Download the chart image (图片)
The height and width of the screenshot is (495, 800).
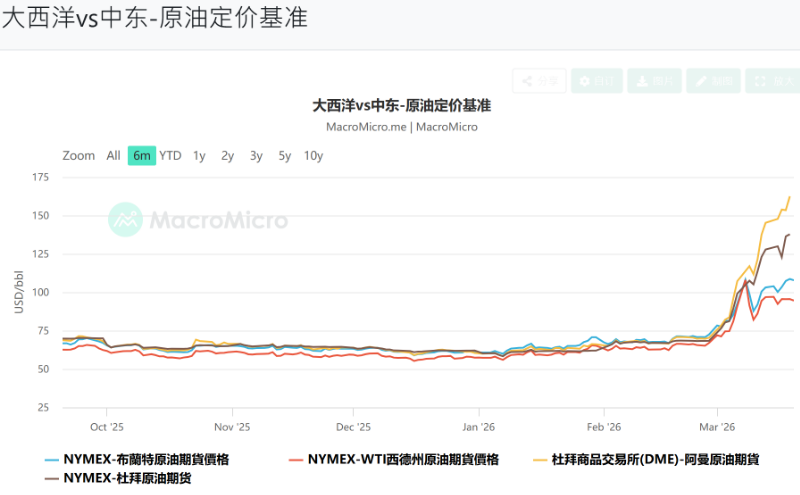[654, 81]
